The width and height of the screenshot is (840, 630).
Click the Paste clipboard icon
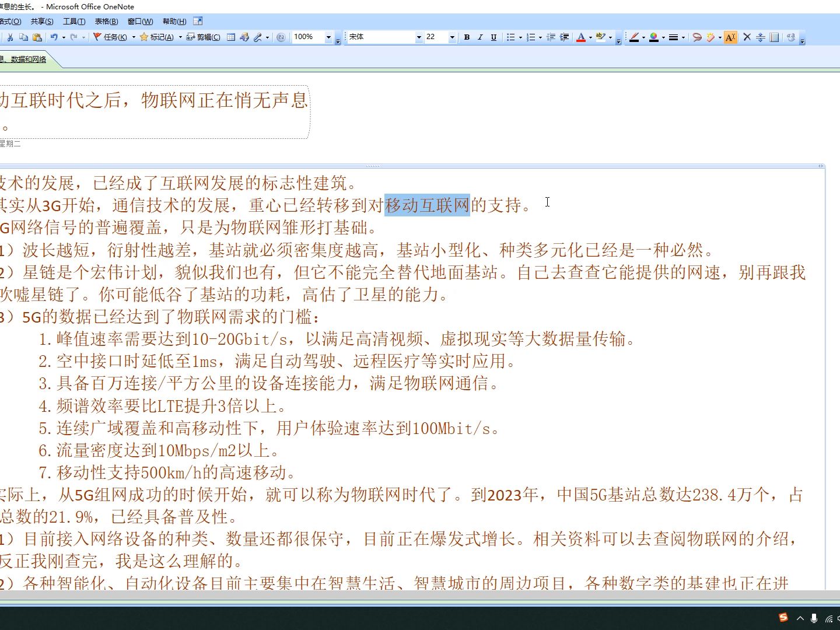pos(37,37)
